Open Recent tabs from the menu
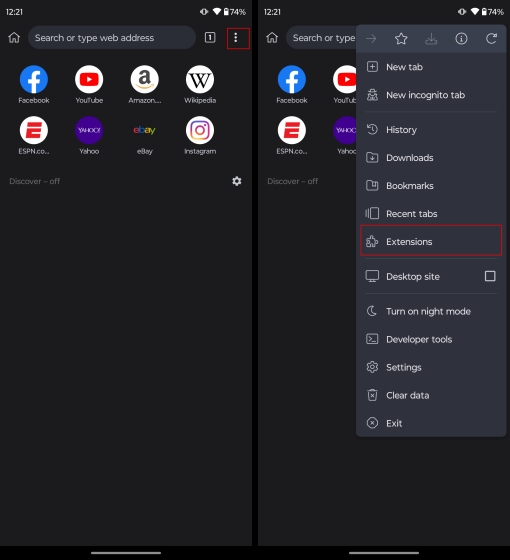Screen dimensions: 510x560 tap(431, 214)
